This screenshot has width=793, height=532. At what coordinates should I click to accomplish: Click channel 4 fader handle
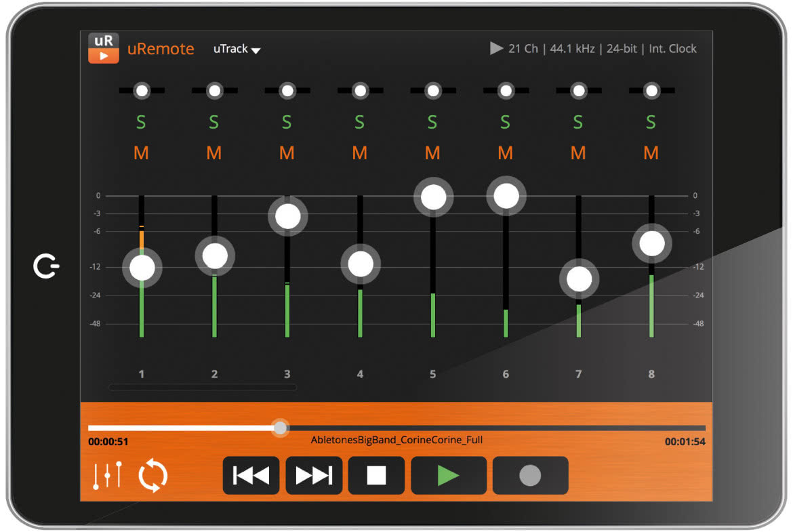pyautogui.click(x=361, y=264)
